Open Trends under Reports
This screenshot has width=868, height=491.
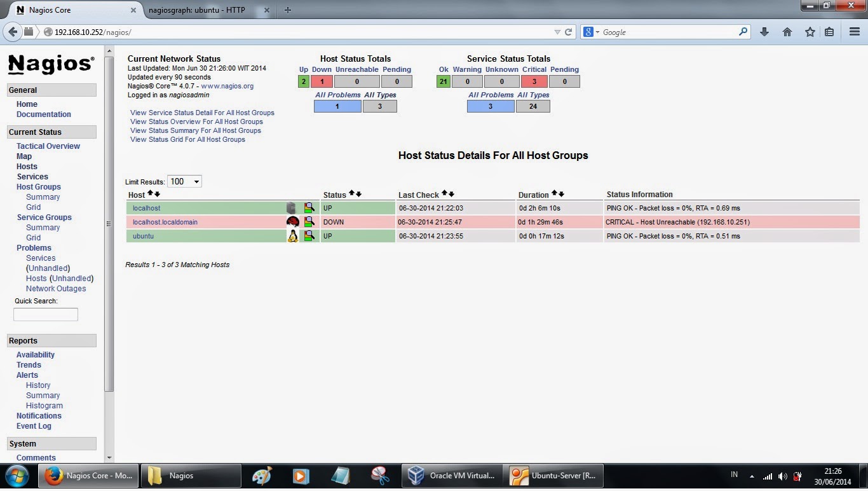point(29,365)
